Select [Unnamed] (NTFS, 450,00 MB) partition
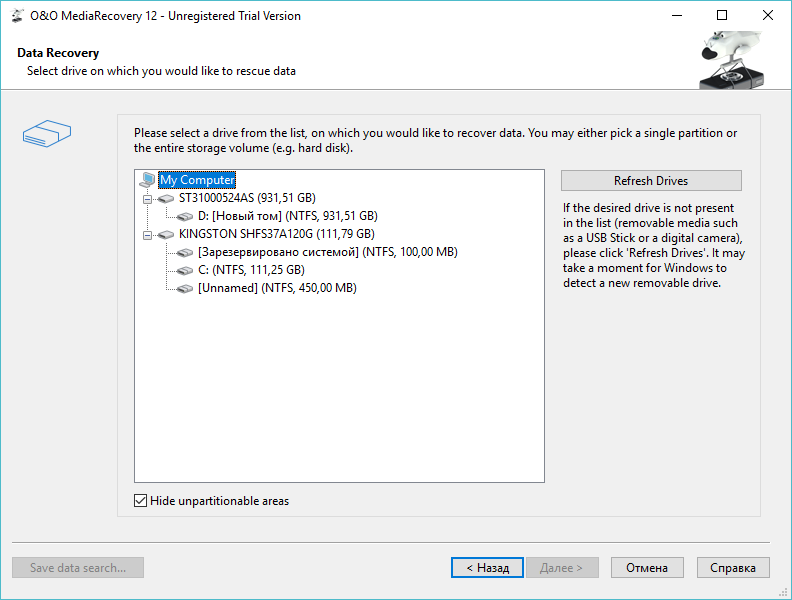 (x=277, y=288)
